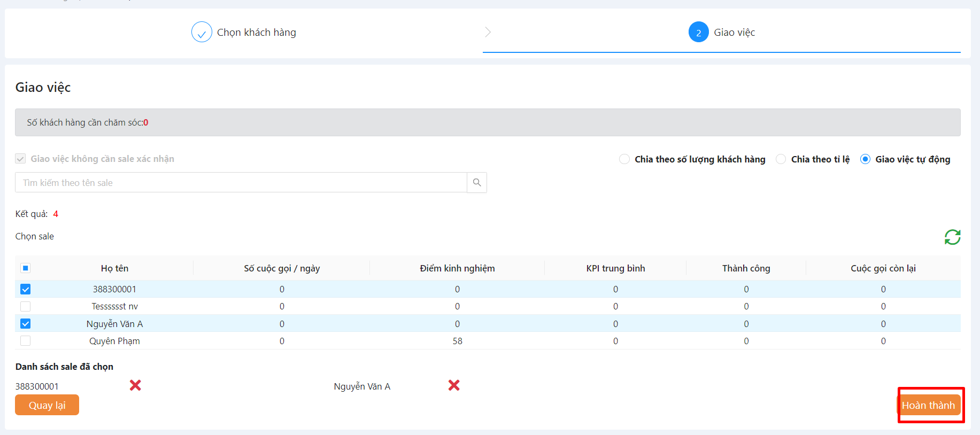The width and height of the screenshot is (980, 435).
Task: Check the Tesssssst nv row checkbox
Action: pyautogui.click(x=26, y=306)
